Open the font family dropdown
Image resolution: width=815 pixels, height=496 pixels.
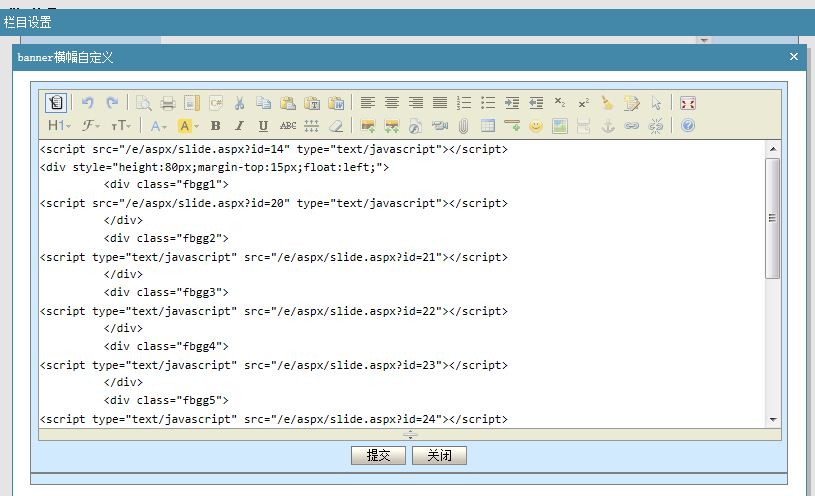[90, 126]
